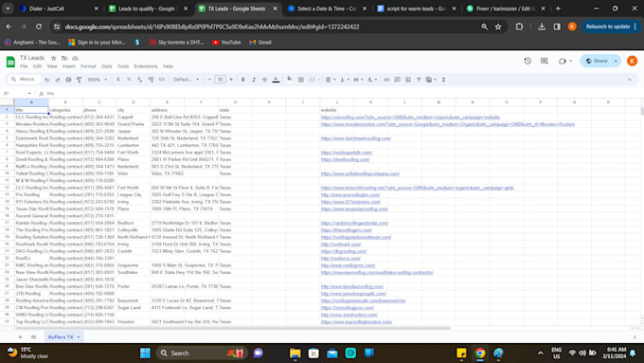Undo the last action in Sheets toolbar
Image resolution: width=644 pixels, height=363 pixels.
click(x=46, y=80)
